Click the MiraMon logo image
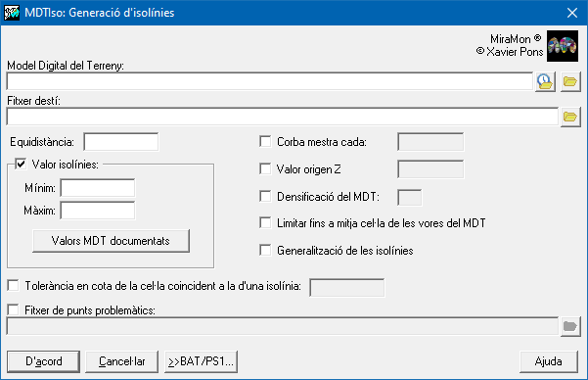588x380 pixels. click(563, 46)
